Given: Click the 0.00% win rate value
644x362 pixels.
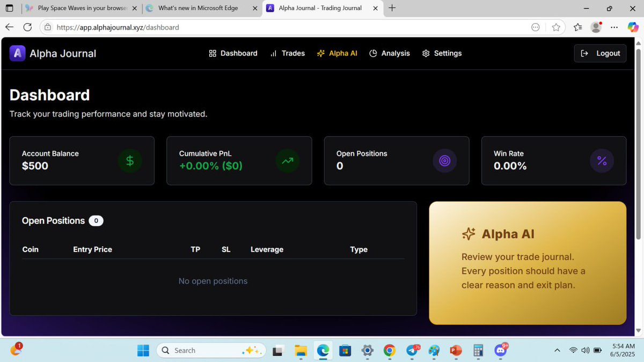Looking at the screenshot, I should pyautogui.click(x=510, y=166).
